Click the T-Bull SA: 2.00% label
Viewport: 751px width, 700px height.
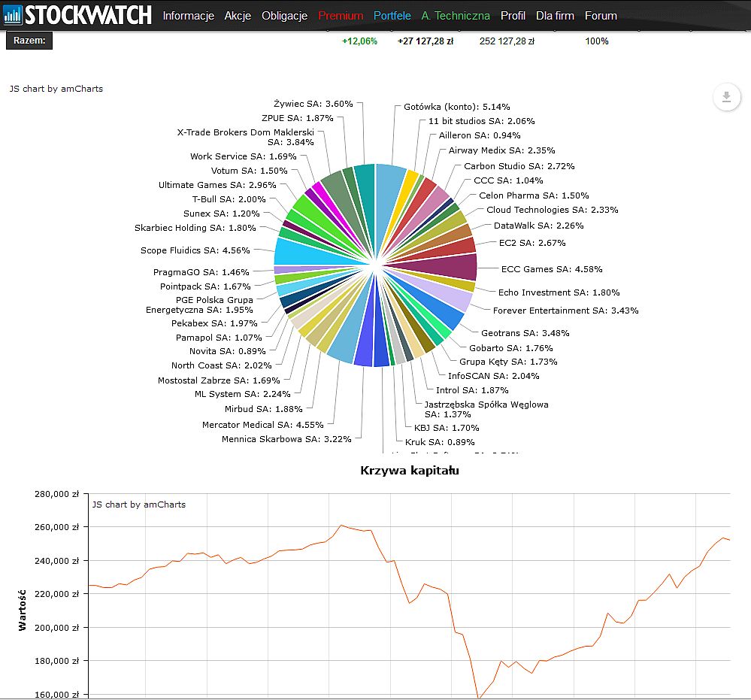click(229, 199)
